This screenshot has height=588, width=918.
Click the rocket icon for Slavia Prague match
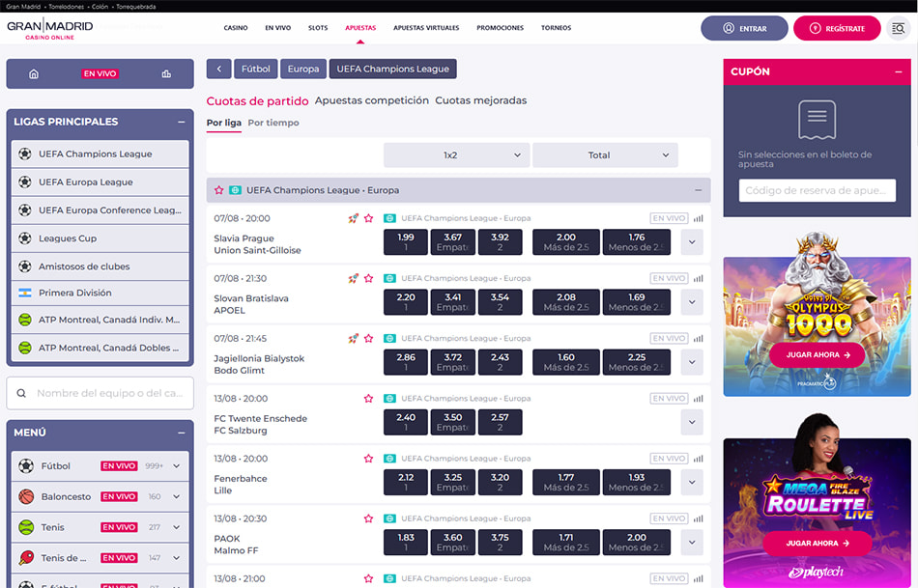point(354,218)
